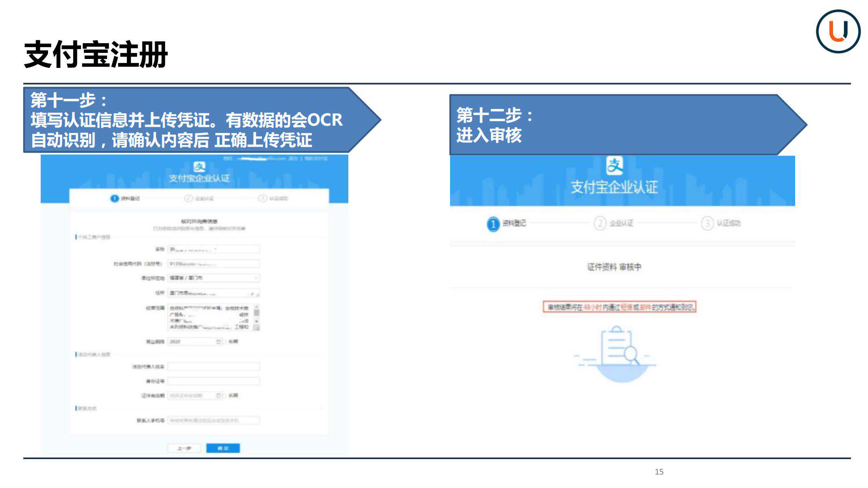Click the step 2 circle 企业认证 in the left form
This screenshot has width=868, height=488.
pos(188,198)
